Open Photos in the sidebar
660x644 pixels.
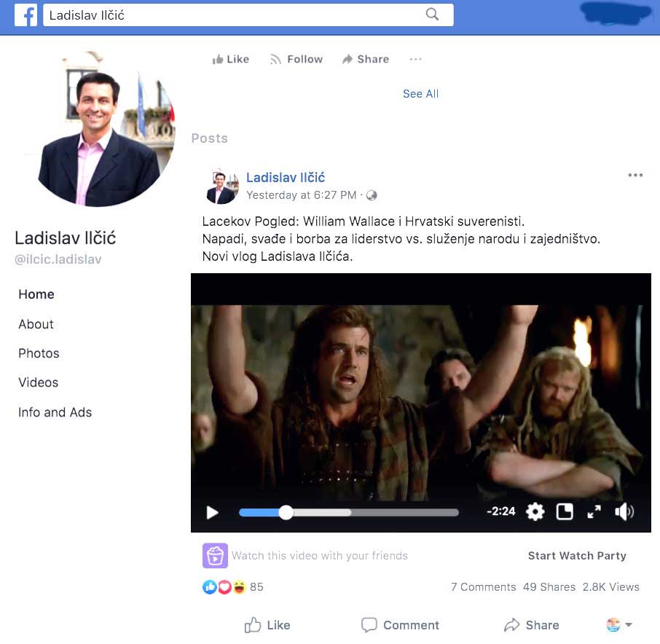point(39,353)
